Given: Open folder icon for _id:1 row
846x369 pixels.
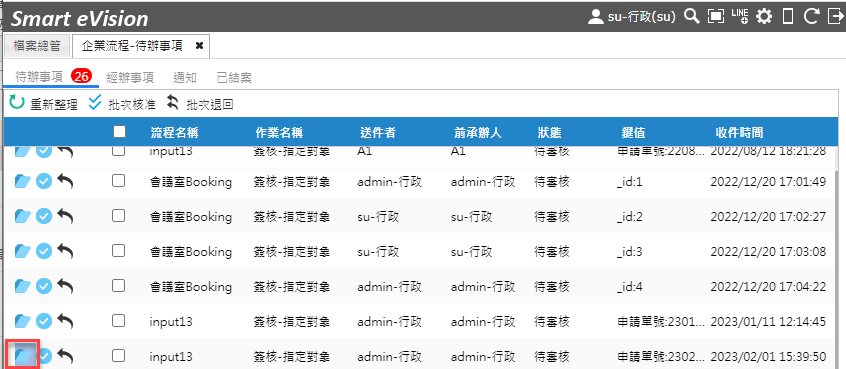Looking at the screenshot, I should [22, 182].
